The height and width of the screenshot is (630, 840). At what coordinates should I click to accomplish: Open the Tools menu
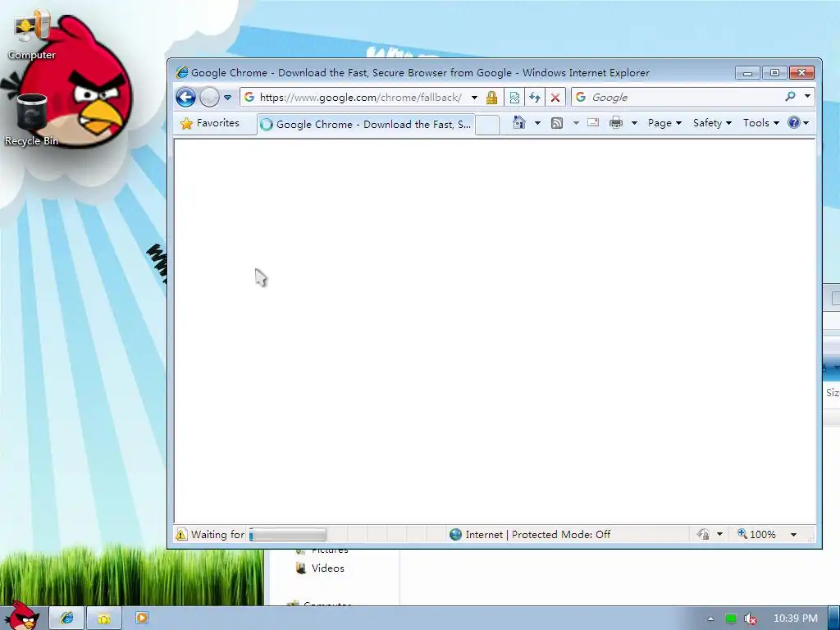coord(760,123)
